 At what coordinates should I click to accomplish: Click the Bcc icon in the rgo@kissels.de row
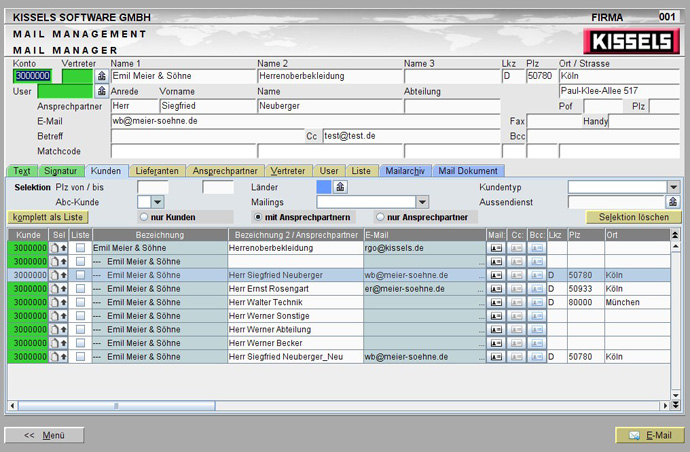coord(537,248)
